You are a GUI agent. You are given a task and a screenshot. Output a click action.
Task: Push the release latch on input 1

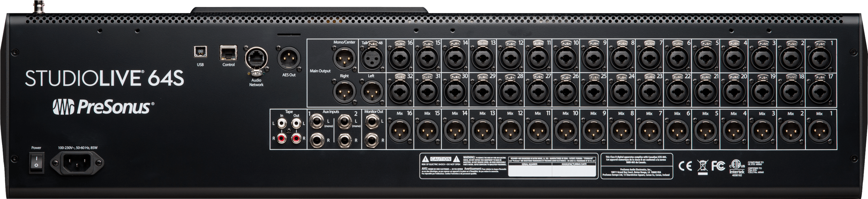point(820,44)
